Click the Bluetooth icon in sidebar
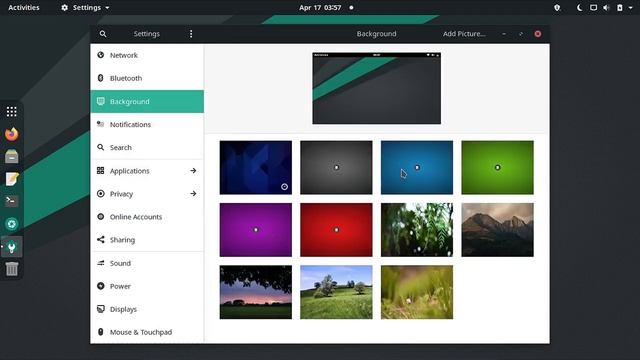The width and height of the screenshot is (640, 360). pos(100,78)
